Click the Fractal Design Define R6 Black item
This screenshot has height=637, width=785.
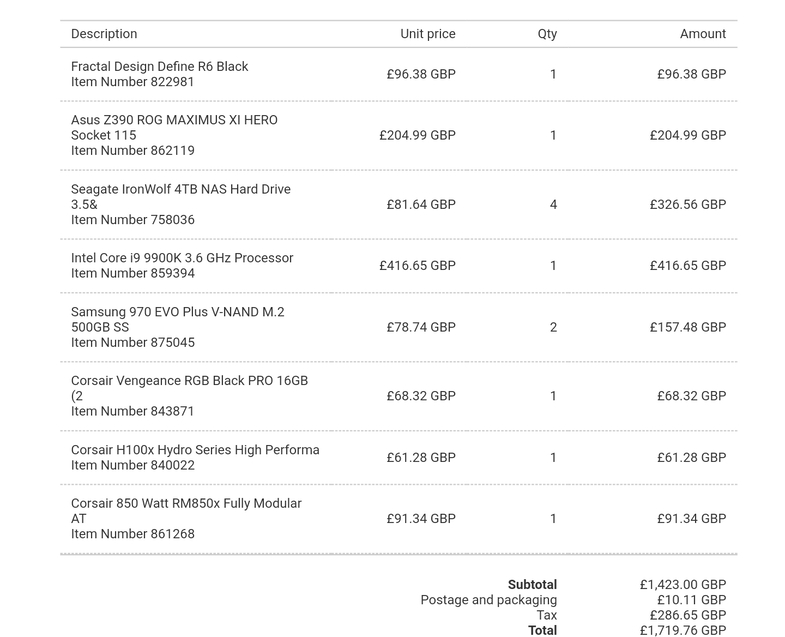click(160, 66)
